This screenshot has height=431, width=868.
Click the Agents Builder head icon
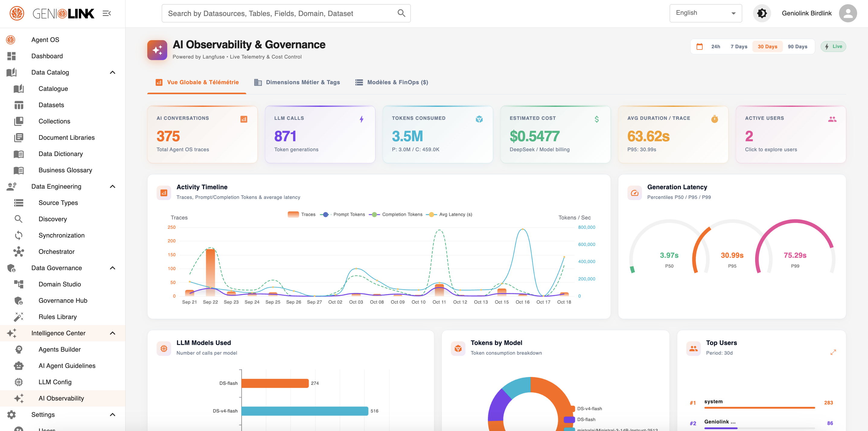[18, 350]
